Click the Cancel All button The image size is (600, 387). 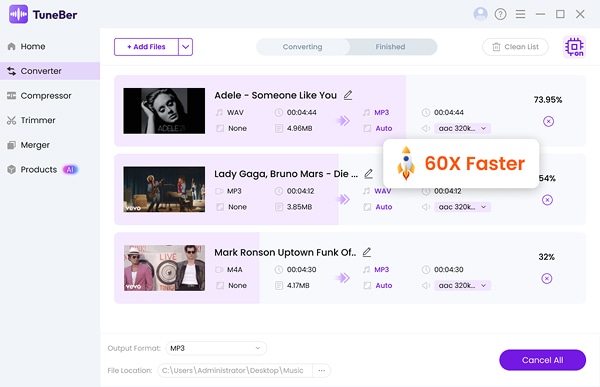(x=542, y=360)
